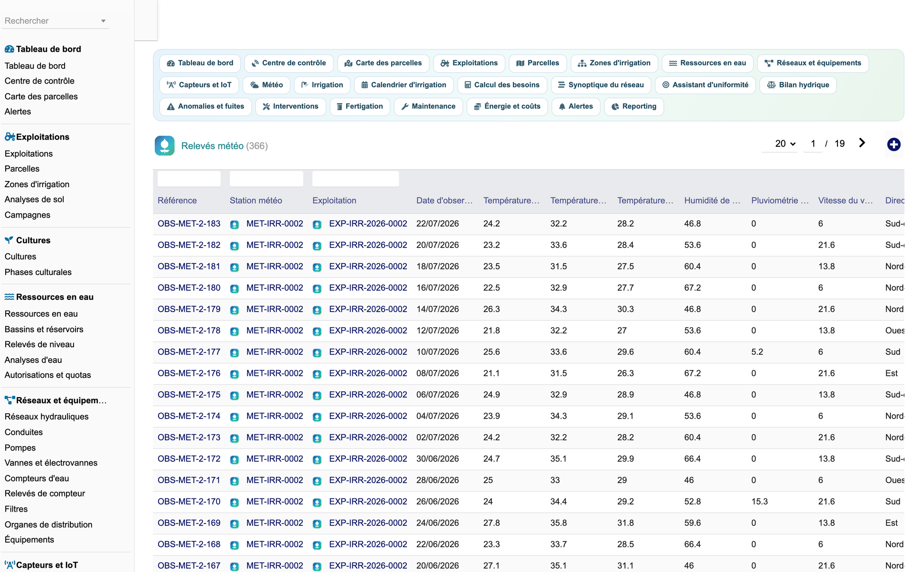This screenshot has width=924, height=572.
Task: Click station icon beside MET-IRR-0002 in OBS-MET-2-183 row
Action: click(x=235, y=224)
